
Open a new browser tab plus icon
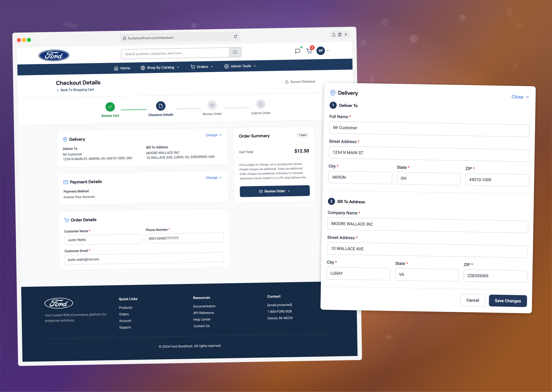click(346, 34)
